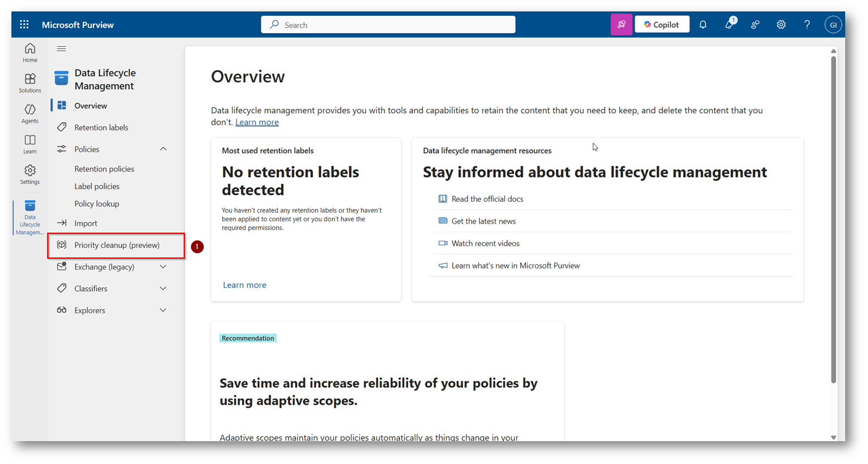This screenshot has width=868, height=464.
Task: Open Priority cleanup (preview)
Action: coord(116,246)
